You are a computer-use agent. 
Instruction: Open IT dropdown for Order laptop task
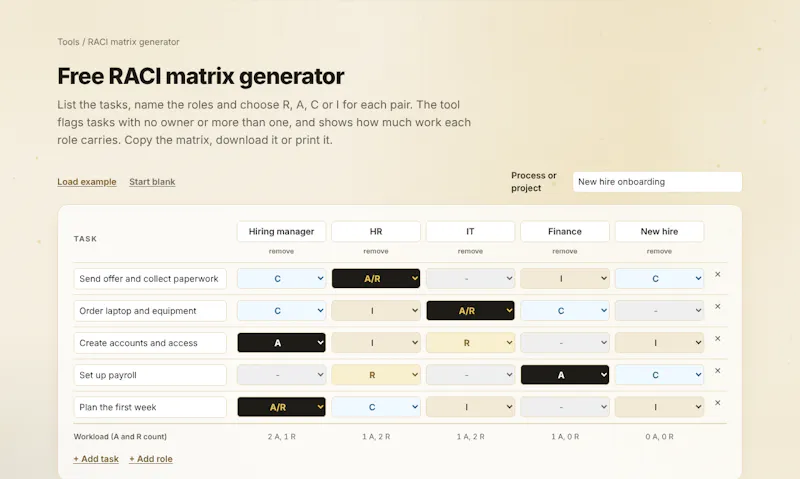click(470, 311)
